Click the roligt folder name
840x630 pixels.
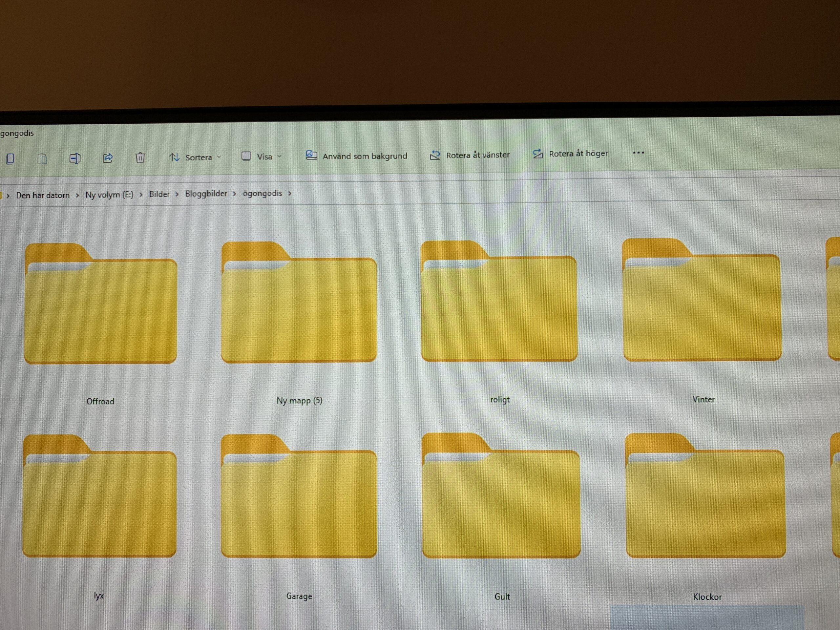(x=500, y=400)
